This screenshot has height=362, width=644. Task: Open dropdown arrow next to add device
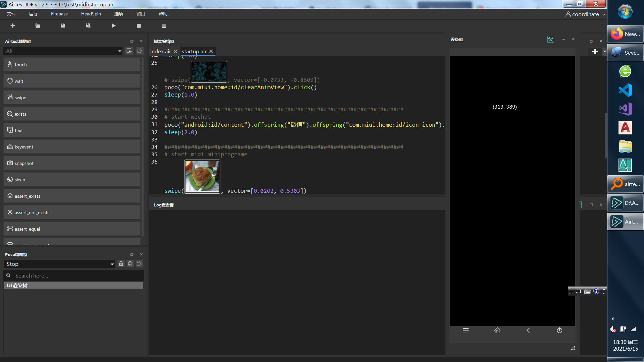tap(604, 52)
